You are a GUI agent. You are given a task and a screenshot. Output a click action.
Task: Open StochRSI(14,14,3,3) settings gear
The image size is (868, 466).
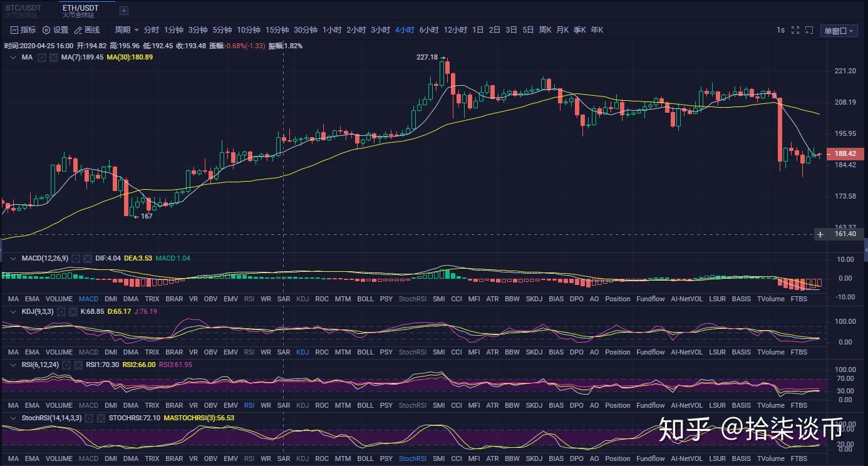[x=89, y=418]
